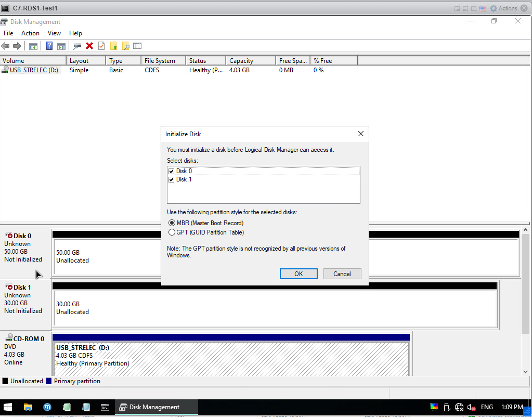The width and height of the screenshot is (532, 417).
Task: Select GPT (GUID Partition Table) option
Action: 172,232
